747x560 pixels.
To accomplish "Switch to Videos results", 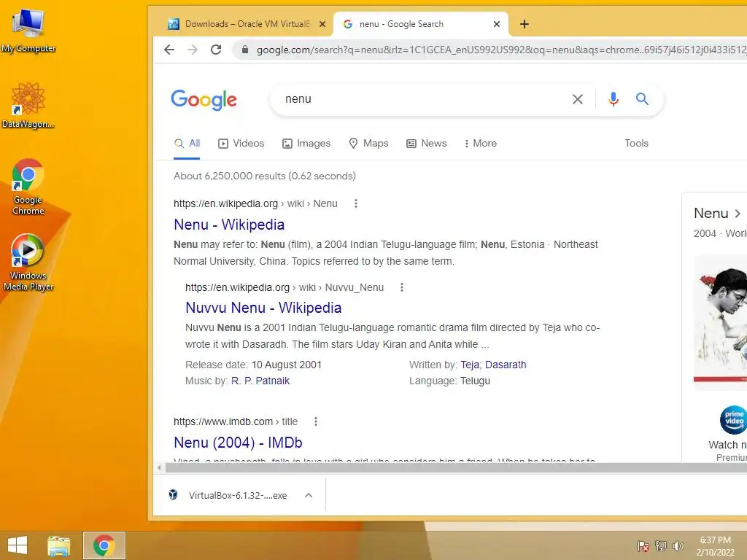I will tap(241, 144).
